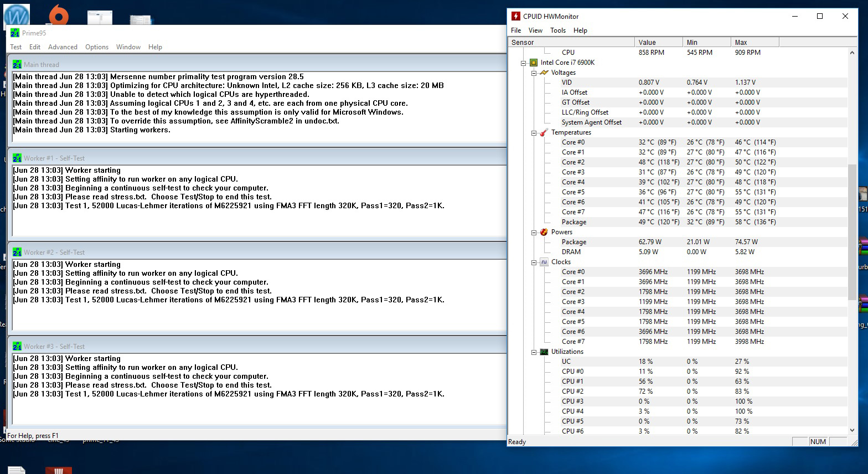The height and width of the screenshot is (474, 868).
Task: Open HWMonitor View menu
Action: coord(535,30)
